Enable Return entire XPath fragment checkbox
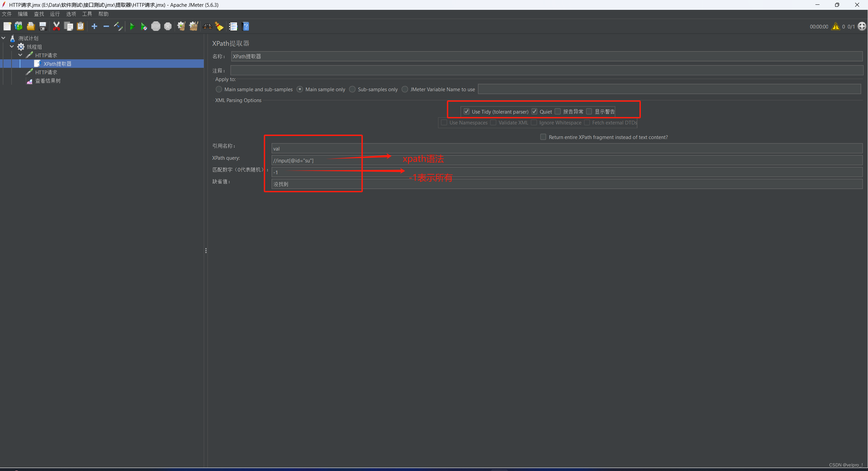This screenshot has width=868, height=471. [543, 137]
